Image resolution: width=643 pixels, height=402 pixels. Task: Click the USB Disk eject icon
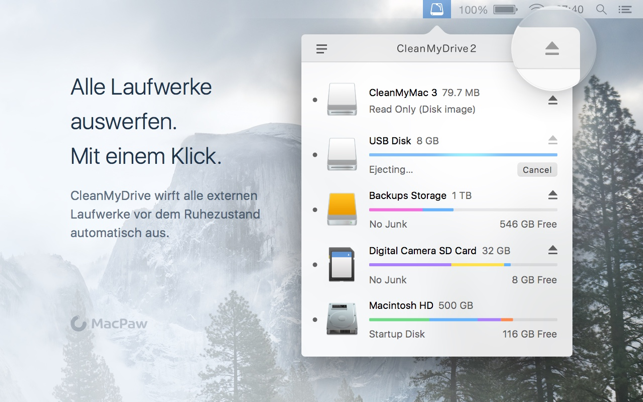pyautogui.click(x=552, y=140)
